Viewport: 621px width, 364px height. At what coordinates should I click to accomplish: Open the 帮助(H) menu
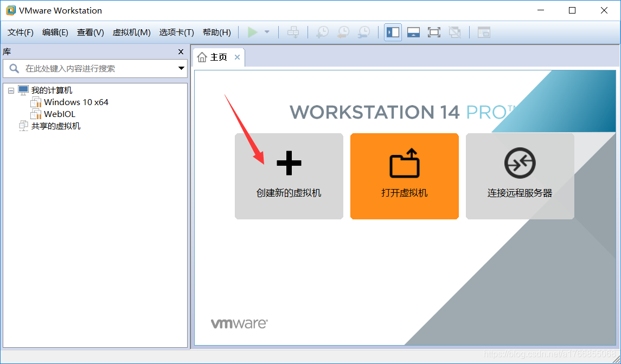pyautogui.click(x=216, y=32)
